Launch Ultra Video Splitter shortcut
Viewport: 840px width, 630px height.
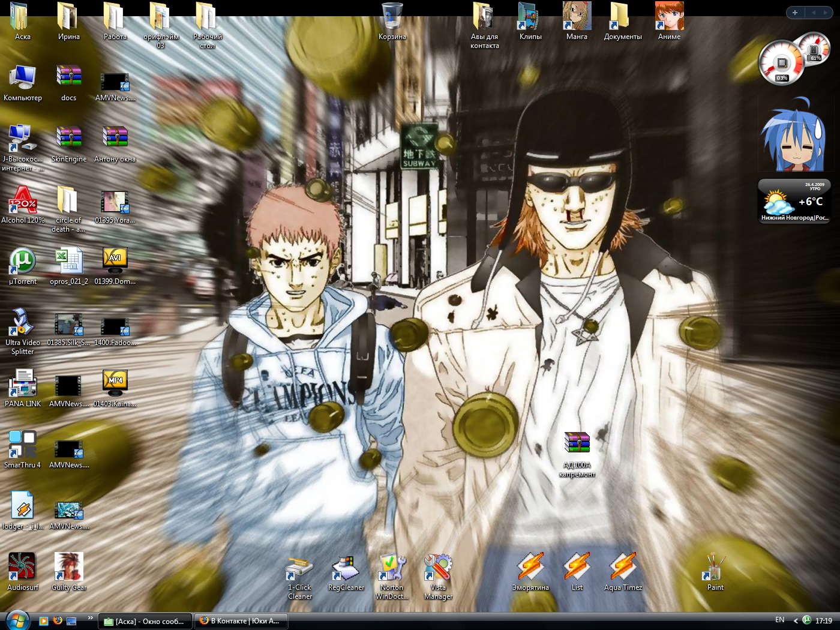coord(22,323)
